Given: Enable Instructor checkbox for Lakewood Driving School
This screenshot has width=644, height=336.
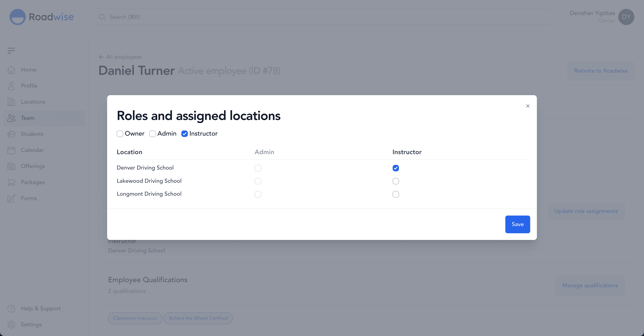Looking at the screenshot, I should point(395,181).
